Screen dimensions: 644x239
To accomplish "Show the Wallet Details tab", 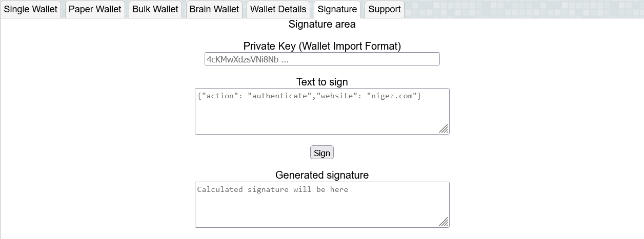I will tap(278, 9).
